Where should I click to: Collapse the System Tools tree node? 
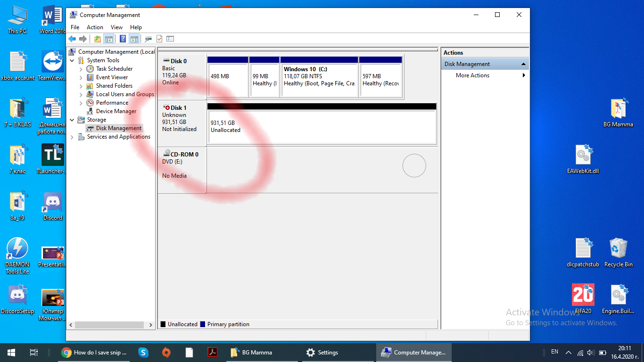[x=72, y=60]
